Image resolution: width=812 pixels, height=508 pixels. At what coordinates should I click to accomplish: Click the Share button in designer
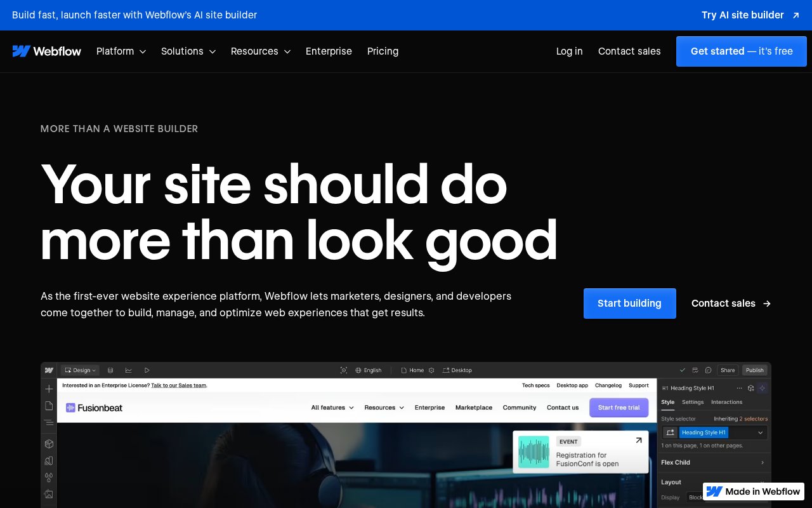click(728, 370)
